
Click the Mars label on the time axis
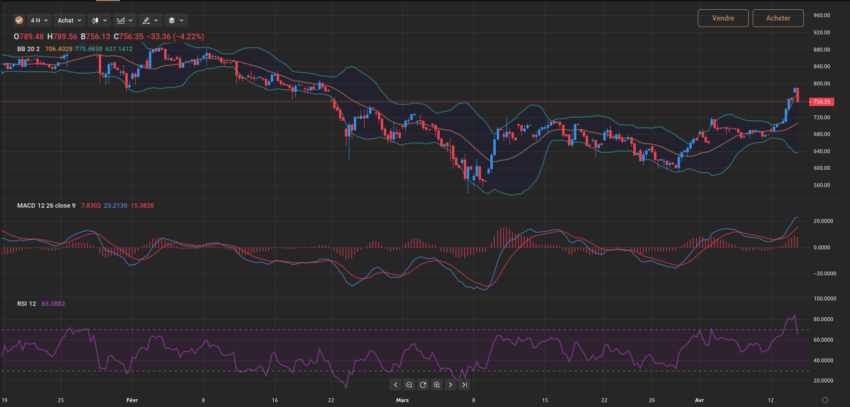tap(403, 399)
